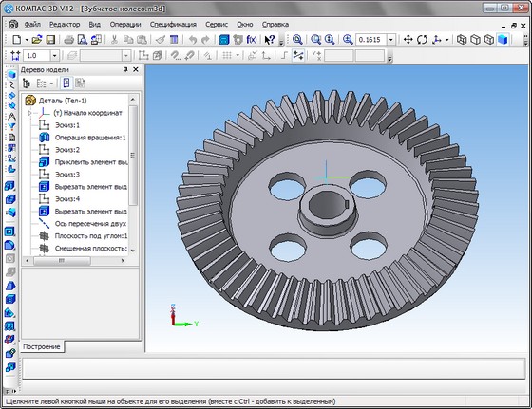Pin the model tree panel
Viewport: 532px width, 409px height.
(125, 69)
